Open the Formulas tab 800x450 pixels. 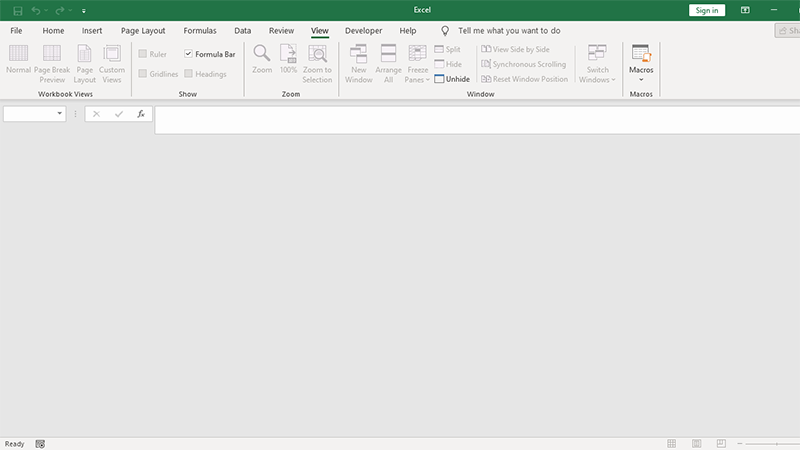point(200,31)
